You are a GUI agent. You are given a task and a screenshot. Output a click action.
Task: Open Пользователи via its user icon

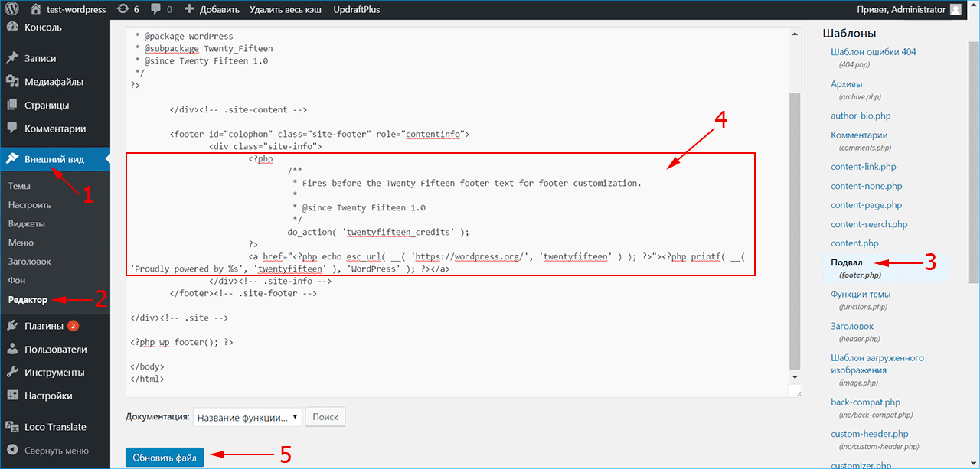click(x=11, y=350)
